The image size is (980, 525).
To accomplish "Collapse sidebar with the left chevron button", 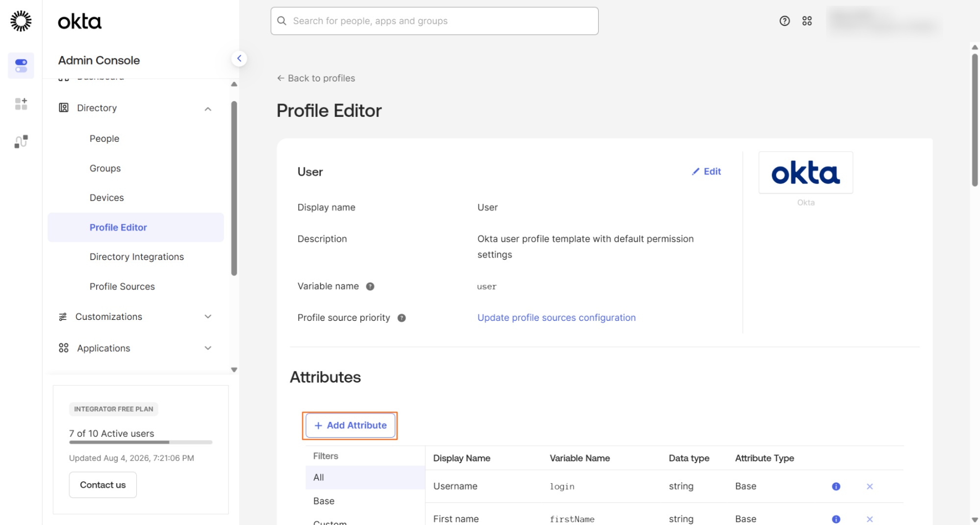I will (239, 58).
